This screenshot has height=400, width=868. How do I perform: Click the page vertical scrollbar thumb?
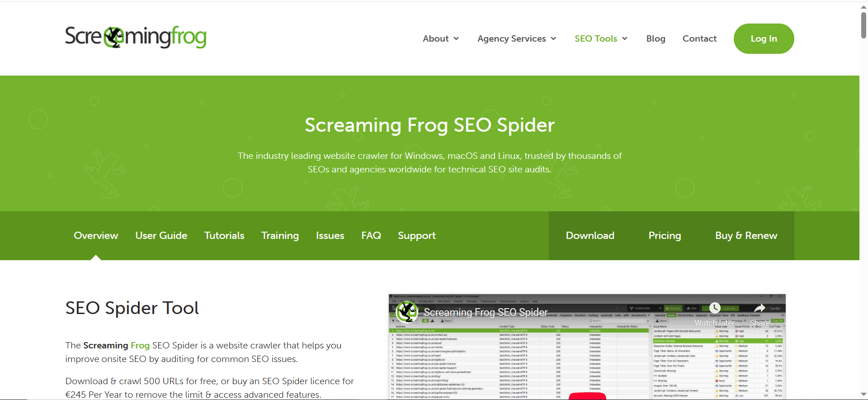click(863, 25)
